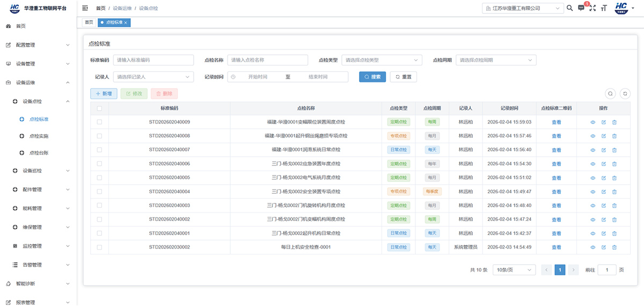
Task: Click 查看 QR link for STD202602040009
Action: click(557, 122)
